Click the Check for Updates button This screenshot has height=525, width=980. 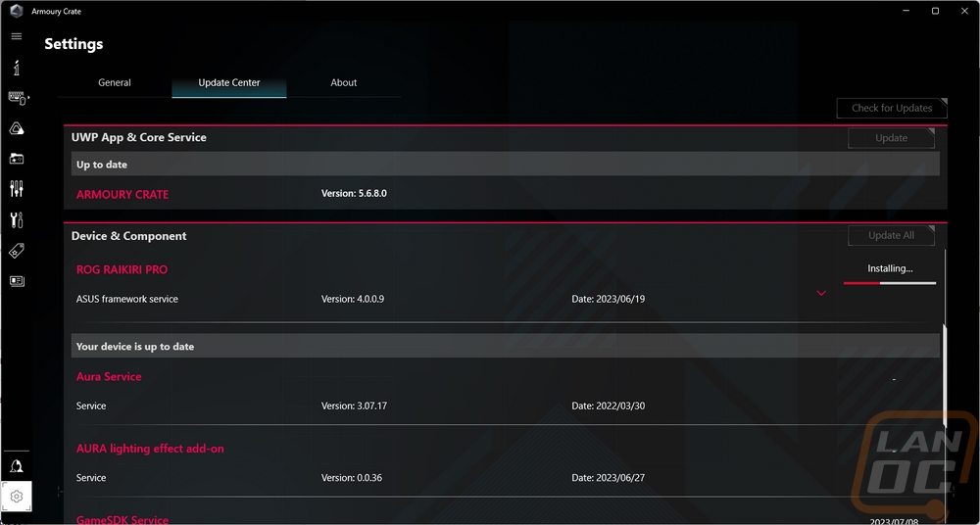[892, 109]
